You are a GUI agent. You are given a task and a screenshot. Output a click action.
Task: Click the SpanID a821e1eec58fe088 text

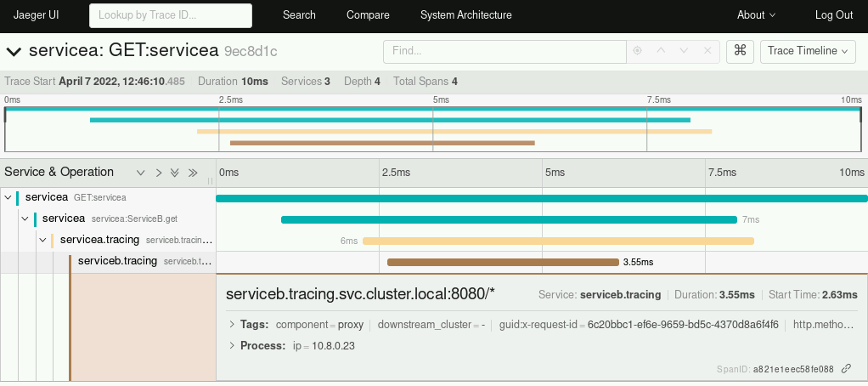(775, 369)
